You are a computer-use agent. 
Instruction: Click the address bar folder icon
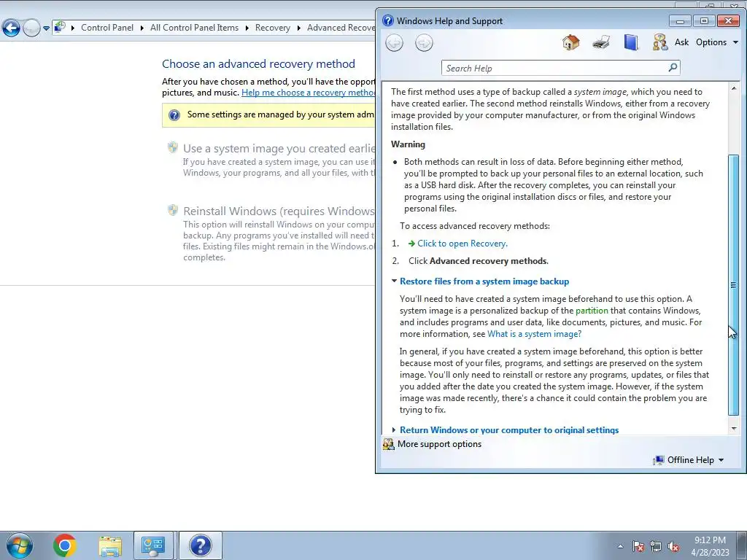click(x=60, y=27)
